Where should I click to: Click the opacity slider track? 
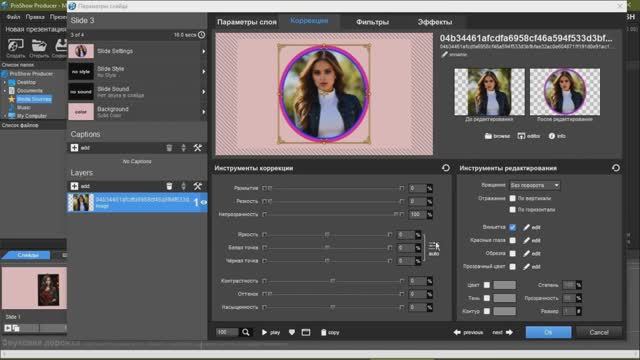tap(333, 214)
